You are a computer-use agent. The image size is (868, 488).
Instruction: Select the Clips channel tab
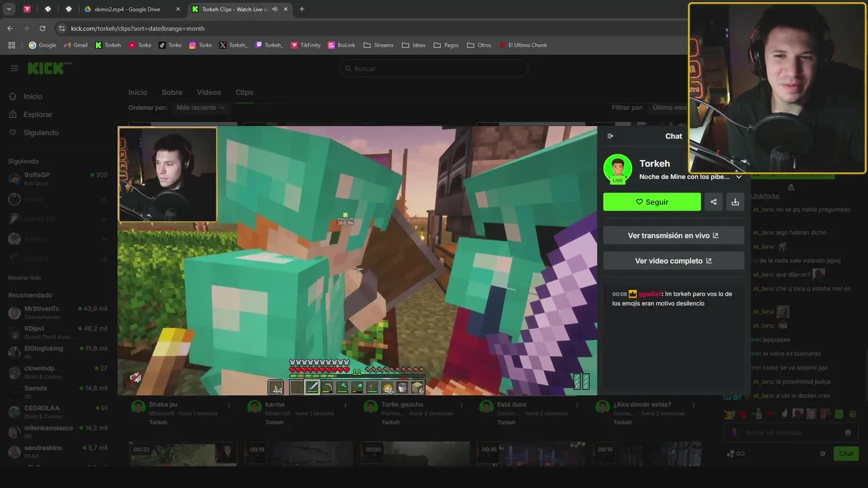coord(244,92)
